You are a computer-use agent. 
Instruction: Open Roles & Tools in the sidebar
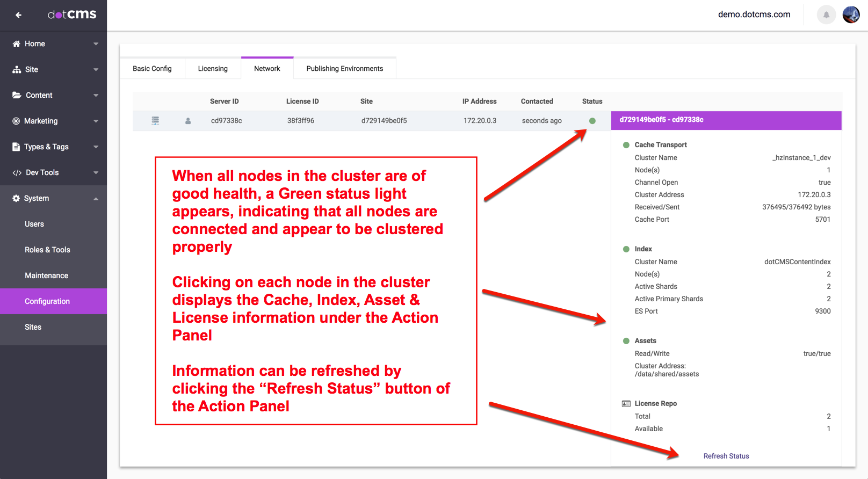(x=47, y=250)
